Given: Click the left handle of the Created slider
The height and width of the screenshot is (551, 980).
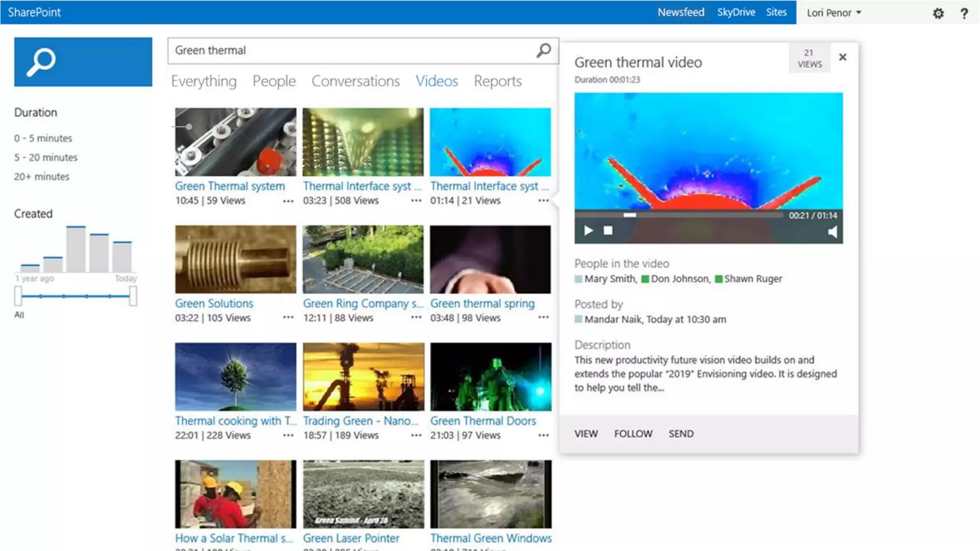Looking at the screenshot, I should click(18, 296).
